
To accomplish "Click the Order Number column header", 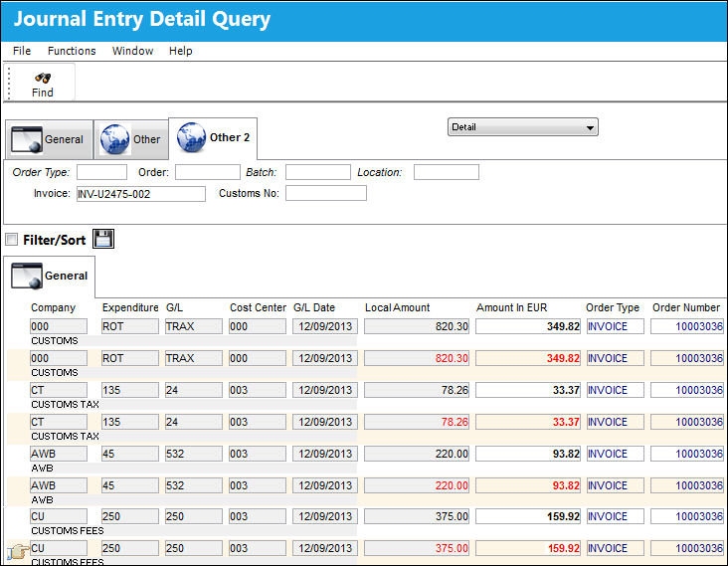I will point(686,307).
